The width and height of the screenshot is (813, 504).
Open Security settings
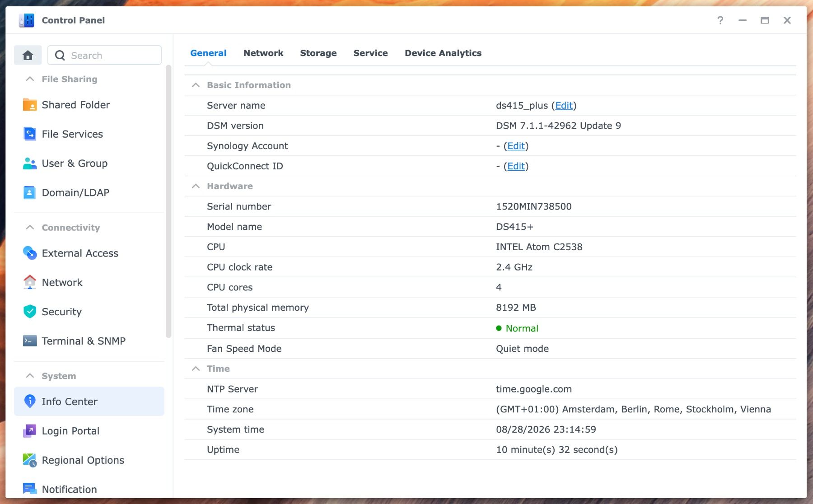89,312
